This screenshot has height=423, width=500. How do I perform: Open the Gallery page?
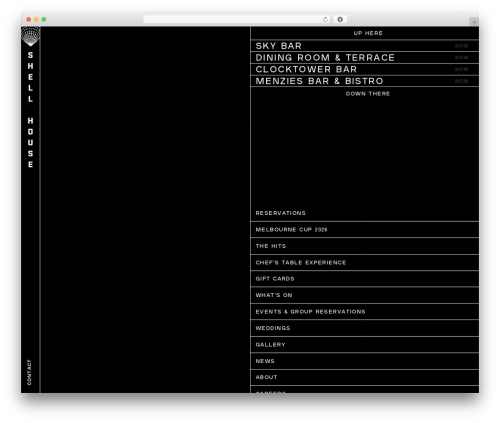365,345
